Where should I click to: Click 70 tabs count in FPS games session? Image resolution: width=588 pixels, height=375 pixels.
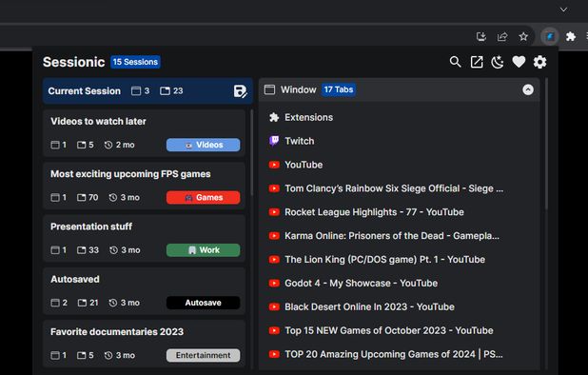pos(93,198)
